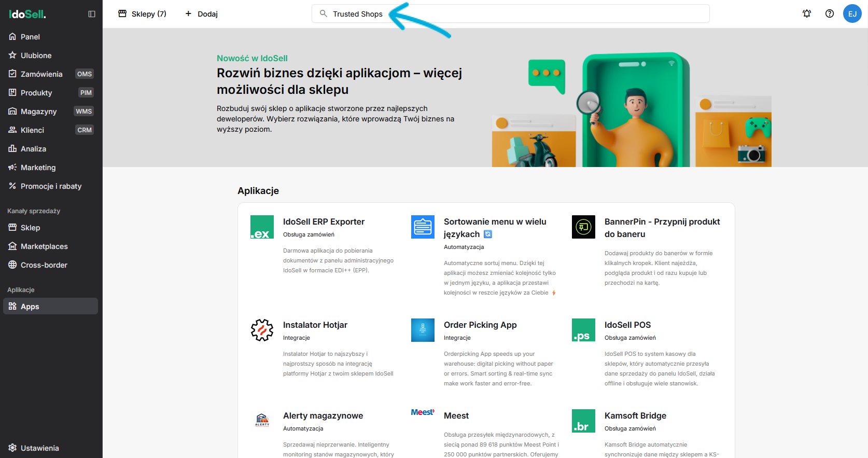Open the Panel home icon in sidebar
This screenshot has width=868, height=458.
pos(12,37)
